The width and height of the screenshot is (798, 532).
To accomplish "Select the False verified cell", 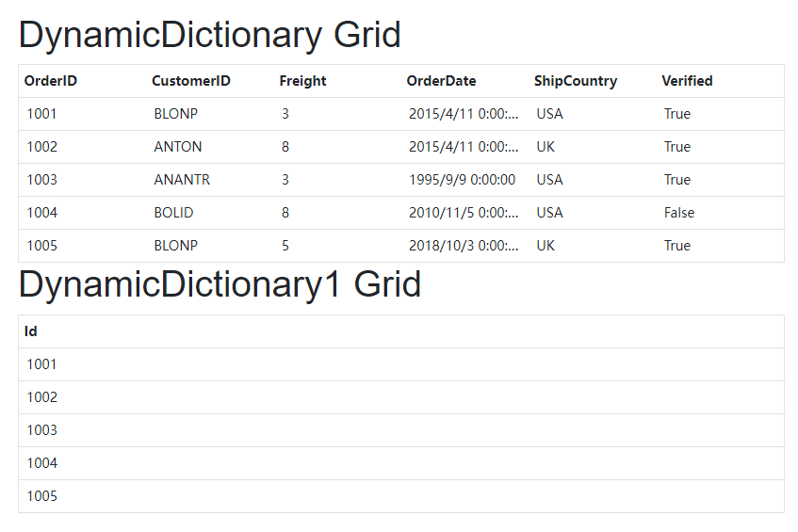I will (x=679, y=213).
